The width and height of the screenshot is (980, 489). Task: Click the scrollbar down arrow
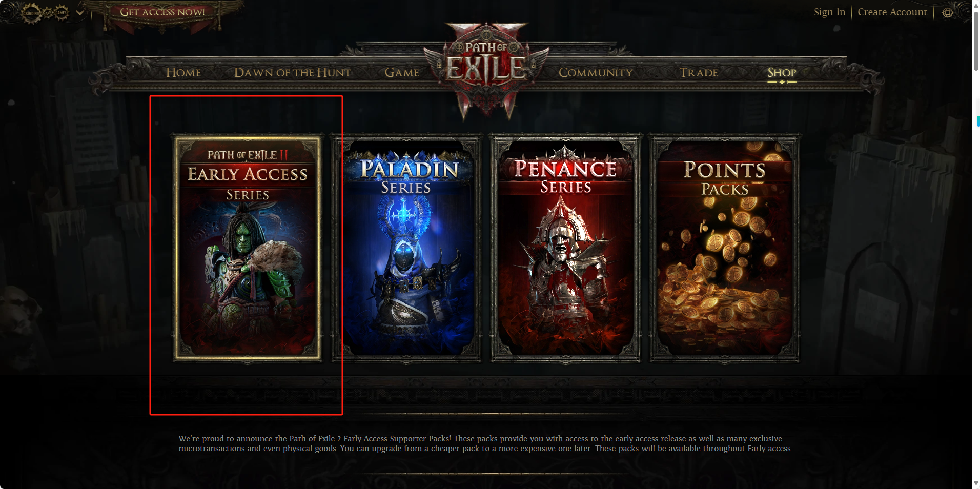point(976,484)
